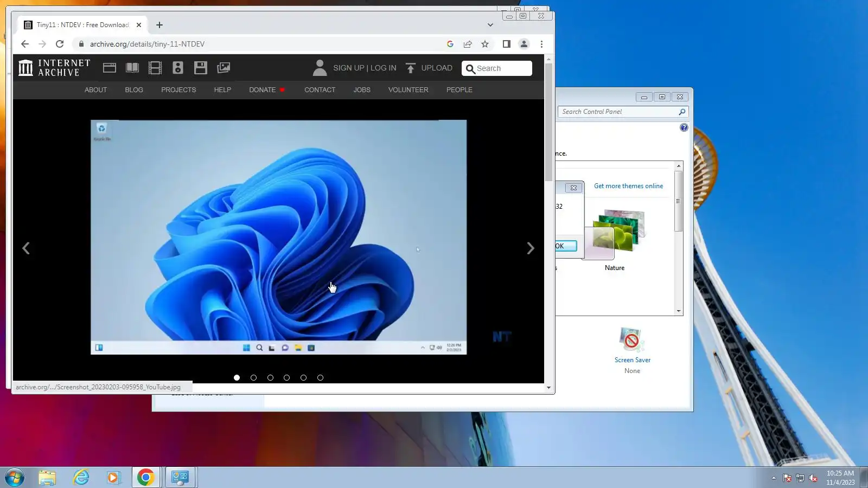
Task: Expand Chrome's tab search chevron
Action: [490, 25]
